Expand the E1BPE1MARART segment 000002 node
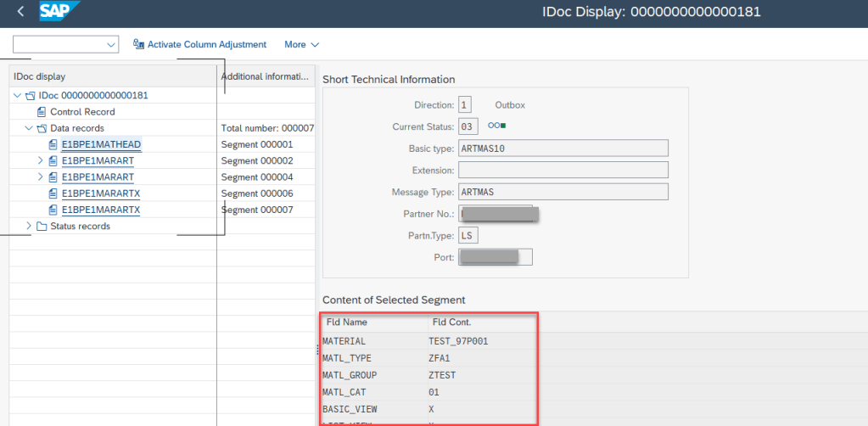 click(40, 160)
